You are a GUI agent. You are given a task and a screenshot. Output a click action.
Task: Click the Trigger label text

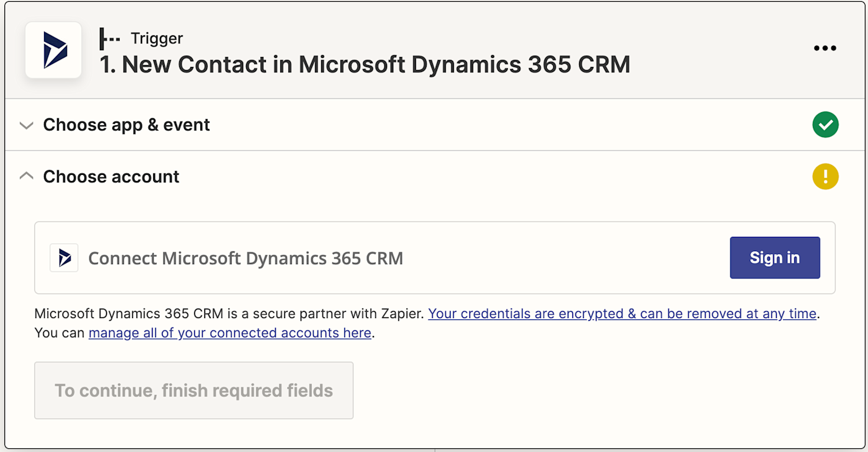coord(156,38)
